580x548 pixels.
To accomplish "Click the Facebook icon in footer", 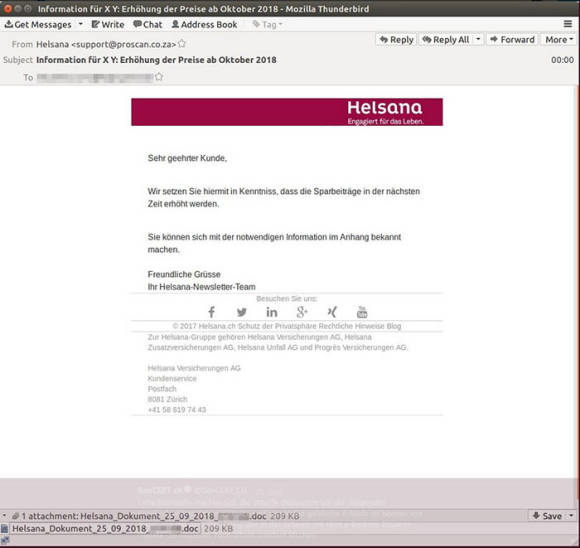I will click(x=211, y=312).
